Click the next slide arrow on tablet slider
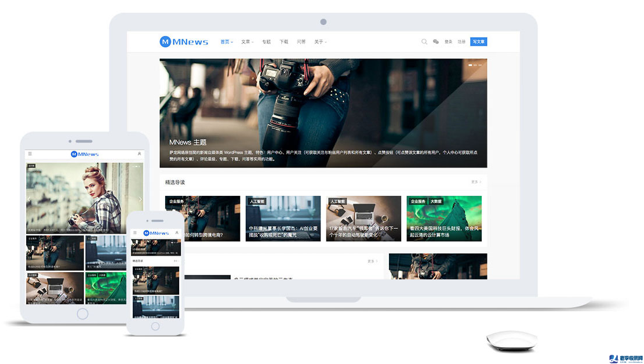 click(x=140, y=199)
